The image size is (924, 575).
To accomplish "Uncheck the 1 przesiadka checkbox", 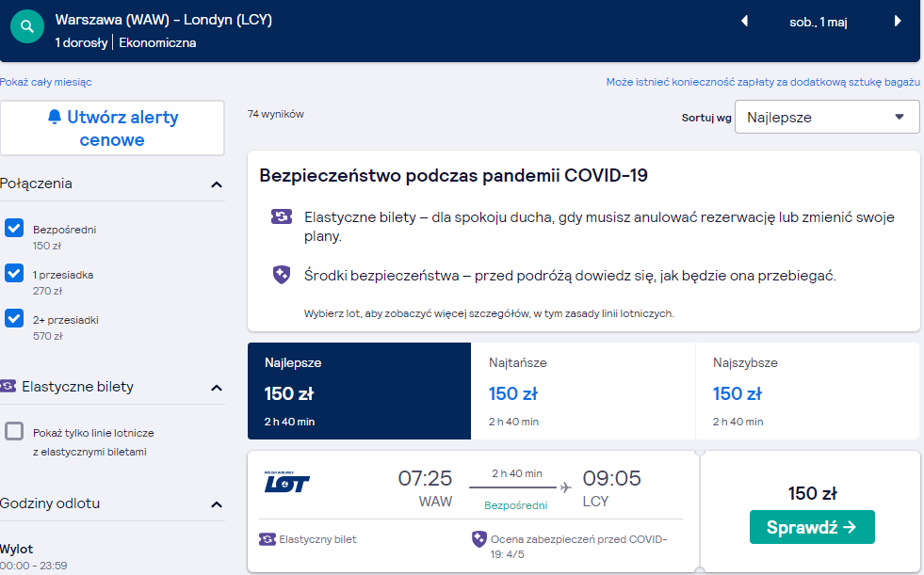I will click(x=14, y=273).
